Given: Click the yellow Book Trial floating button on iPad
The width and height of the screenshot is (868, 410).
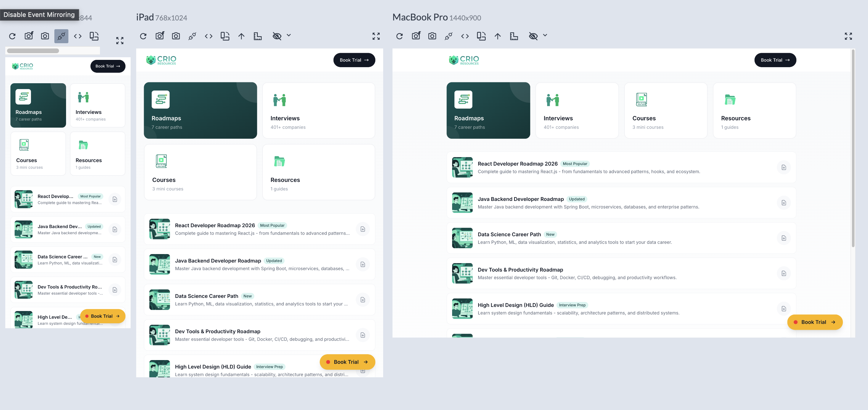Looking at the screenshot, I should pyautogui.click(x=347, y=362).
